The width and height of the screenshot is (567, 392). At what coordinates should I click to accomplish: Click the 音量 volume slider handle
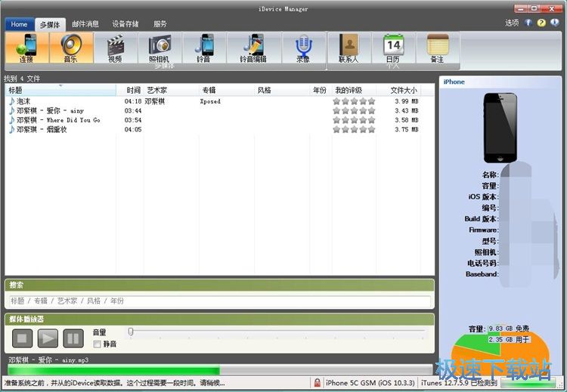pyautogui.click(x=131, y=332)
